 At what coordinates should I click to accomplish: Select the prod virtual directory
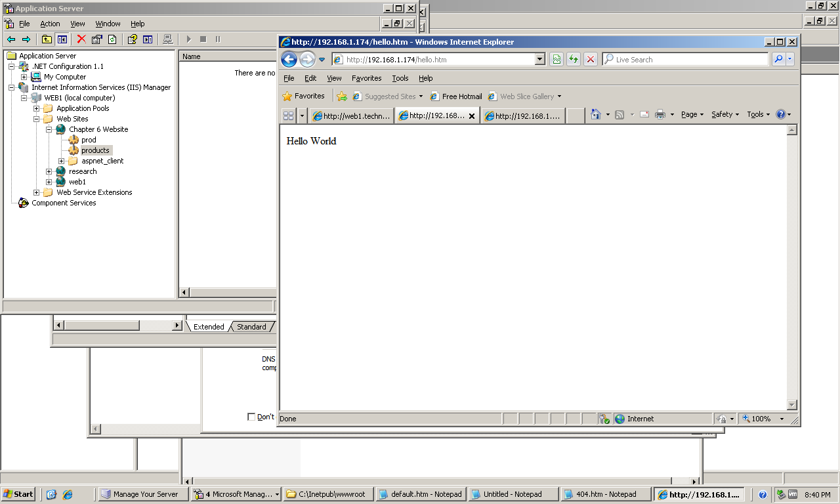(89, 140)
